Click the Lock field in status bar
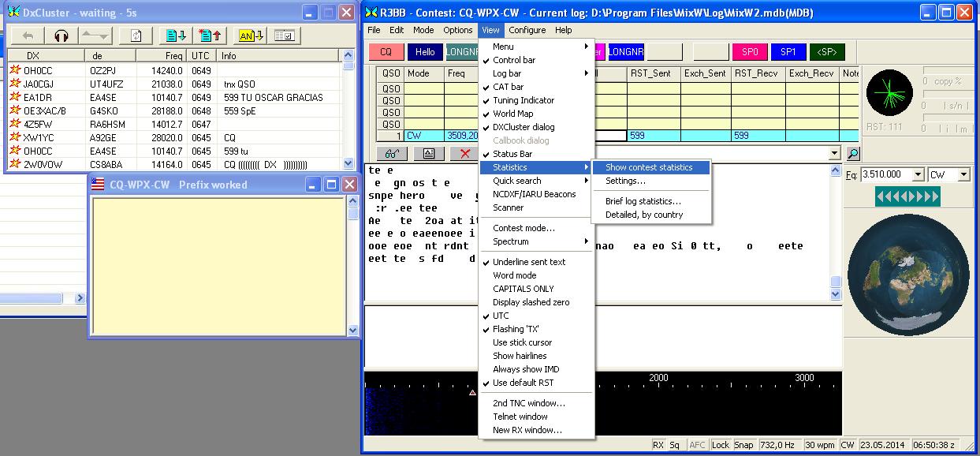 (x=720, y=445)
